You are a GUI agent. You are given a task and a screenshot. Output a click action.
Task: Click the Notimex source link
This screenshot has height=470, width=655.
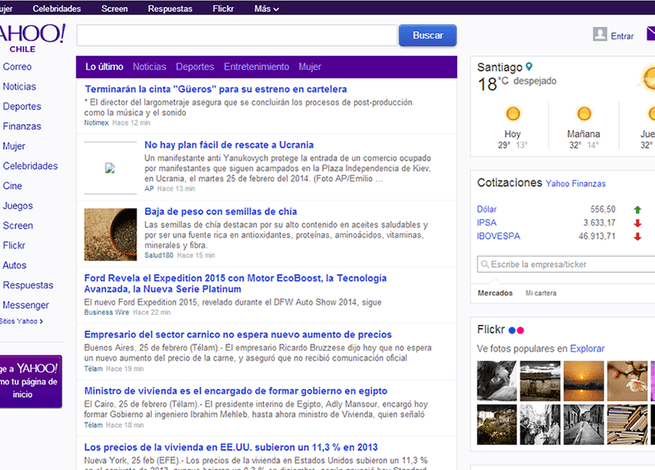(x=96, y=123)
